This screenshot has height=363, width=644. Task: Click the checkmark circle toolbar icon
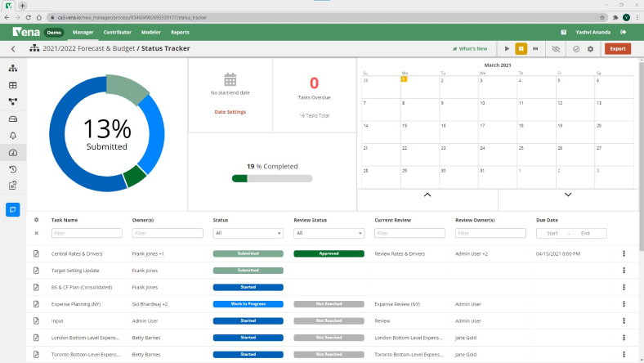point(576,49)
